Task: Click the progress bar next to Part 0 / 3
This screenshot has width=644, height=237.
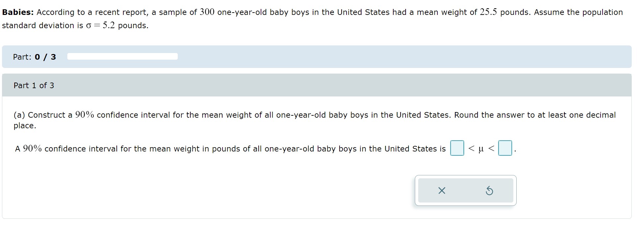Action: pyautogui.click(x=123, y=56)
